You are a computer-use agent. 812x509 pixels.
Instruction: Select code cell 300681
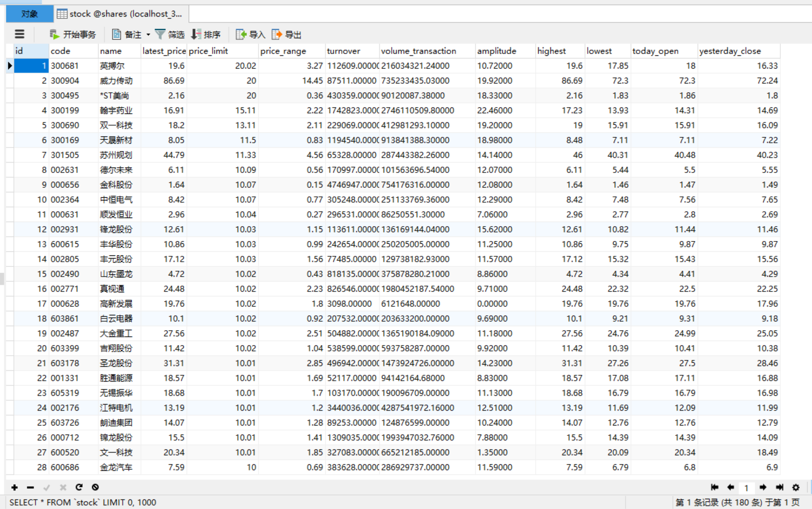[73, 66]
